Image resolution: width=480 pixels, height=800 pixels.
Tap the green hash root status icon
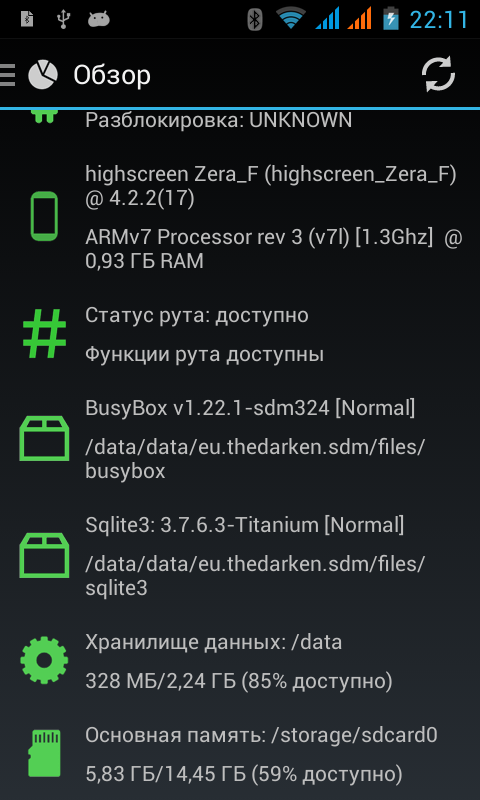point(45,334)
